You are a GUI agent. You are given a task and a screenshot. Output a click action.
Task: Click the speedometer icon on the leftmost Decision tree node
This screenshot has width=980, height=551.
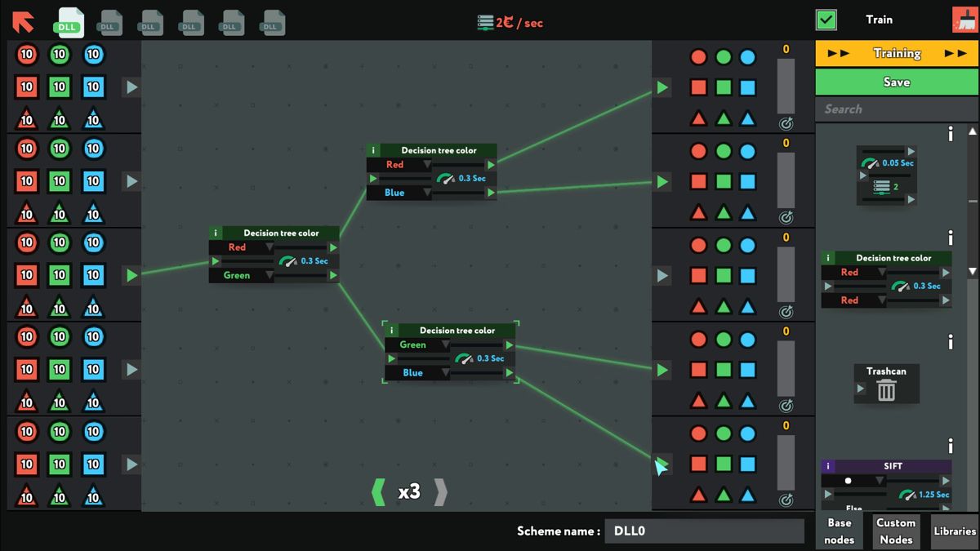point(287,261)
